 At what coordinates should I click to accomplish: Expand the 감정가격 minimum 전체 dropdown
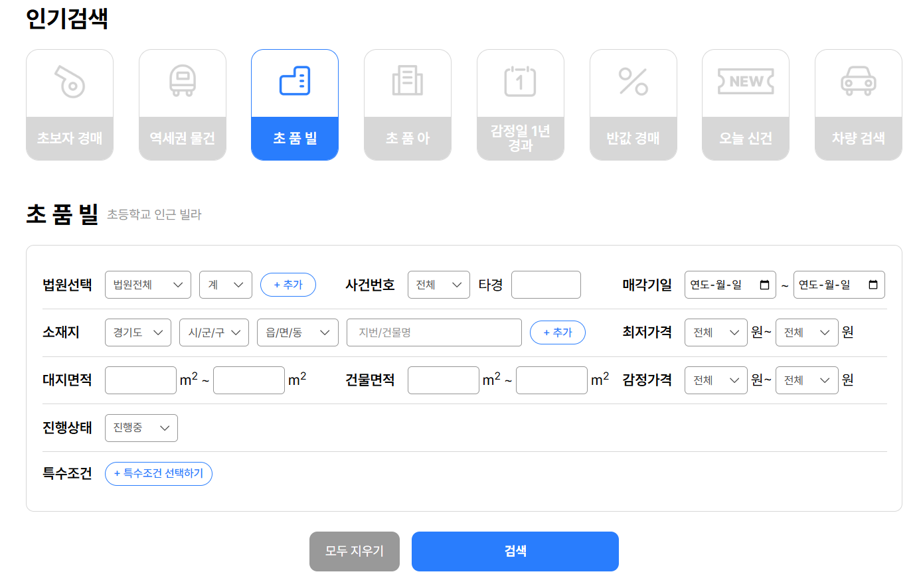coord(716,380)
